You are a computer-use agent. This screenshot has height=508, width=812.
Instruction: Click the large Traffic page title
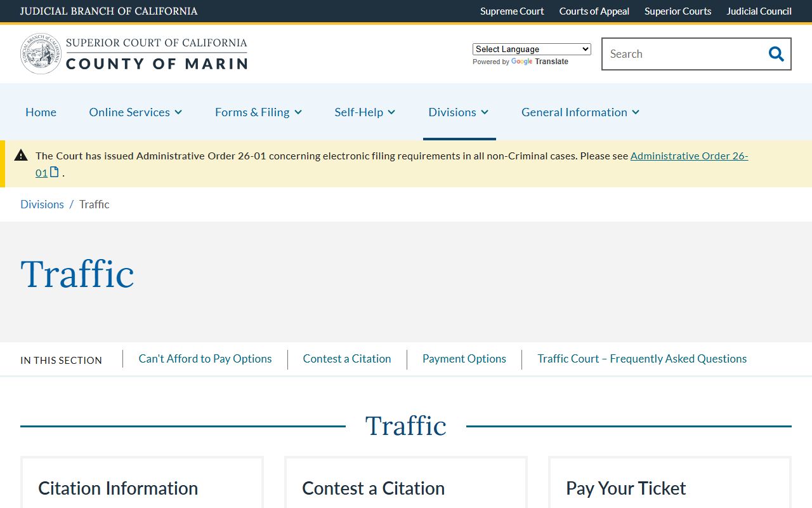click(x=77, y=274)
